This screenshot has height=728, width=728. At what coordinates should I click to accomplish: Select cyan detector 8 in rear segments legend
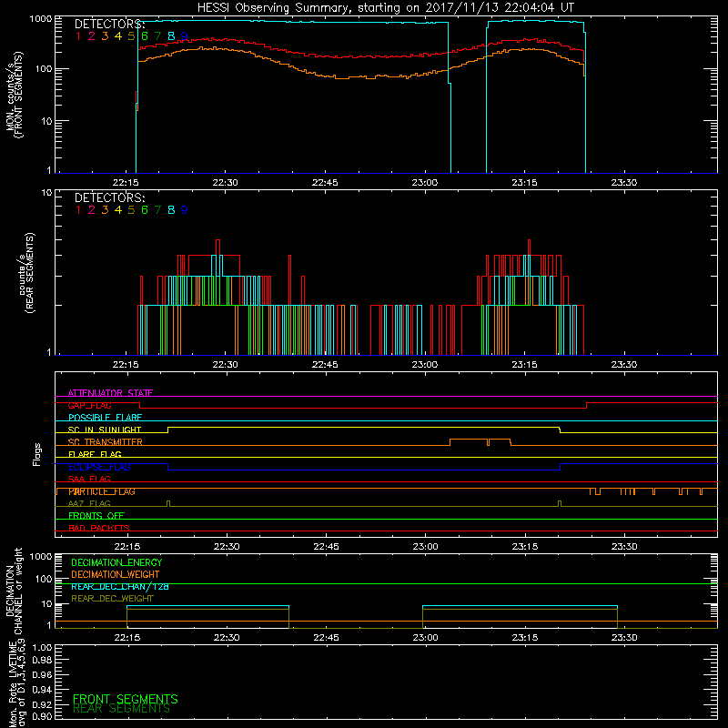171,210
